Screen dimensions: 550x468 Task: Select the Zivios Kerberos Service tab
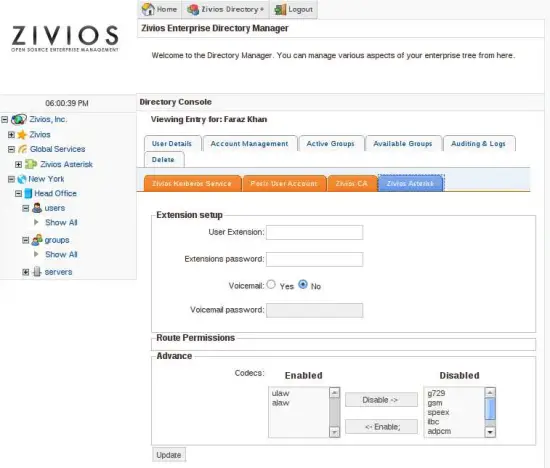[x=192, y=183]
